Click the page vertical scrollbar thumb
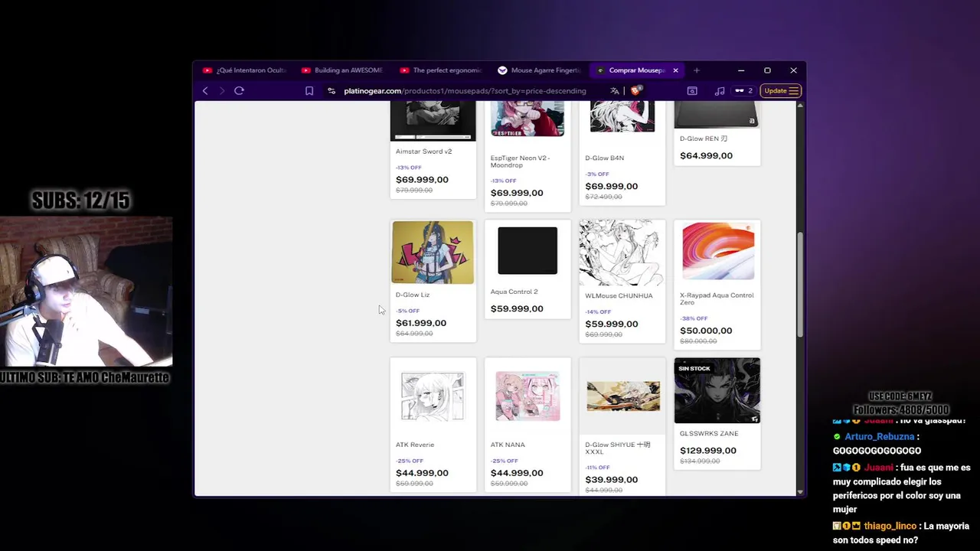980x551 pixels. point(801,285)
